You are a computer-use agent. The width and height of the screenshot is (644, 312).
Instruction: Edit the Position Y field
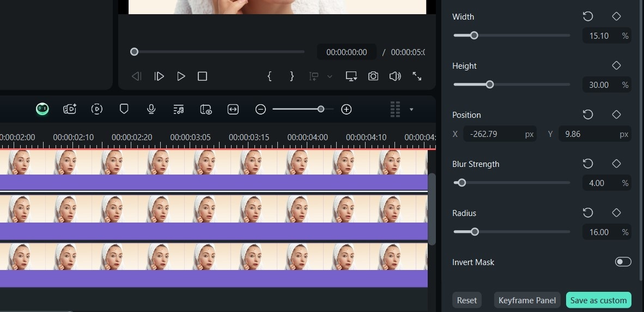[x=595, y=134]
